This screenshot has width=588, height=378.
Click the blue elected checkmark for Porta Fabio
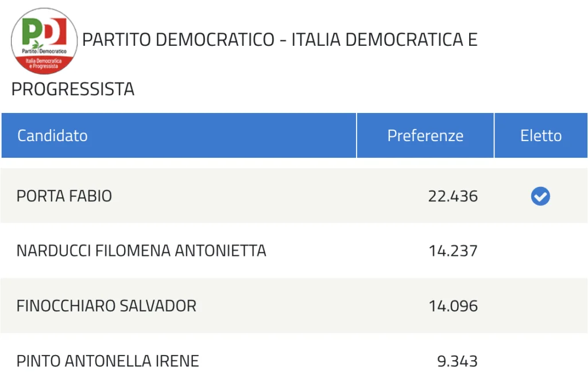(540, 196)
